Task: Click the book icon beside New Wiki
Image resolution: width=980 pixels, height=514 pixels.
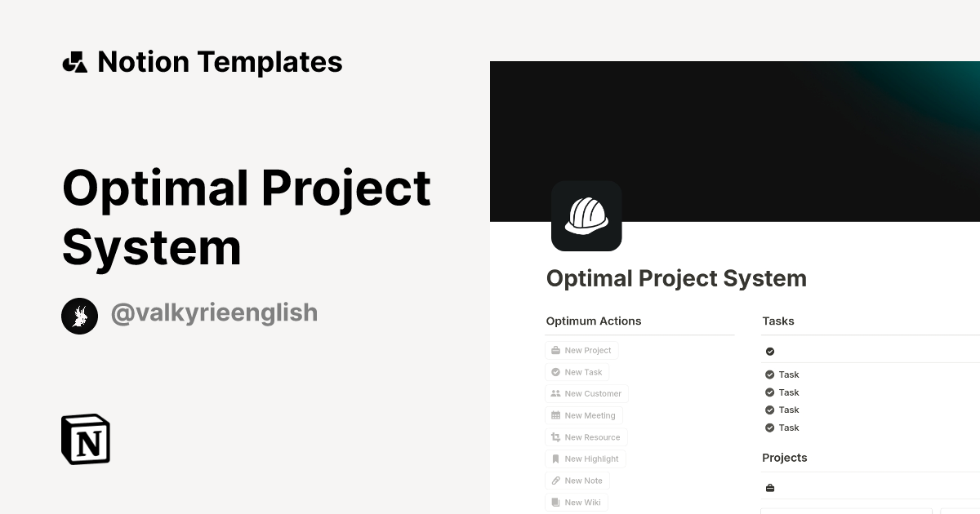Action: (x=555, y=502)
